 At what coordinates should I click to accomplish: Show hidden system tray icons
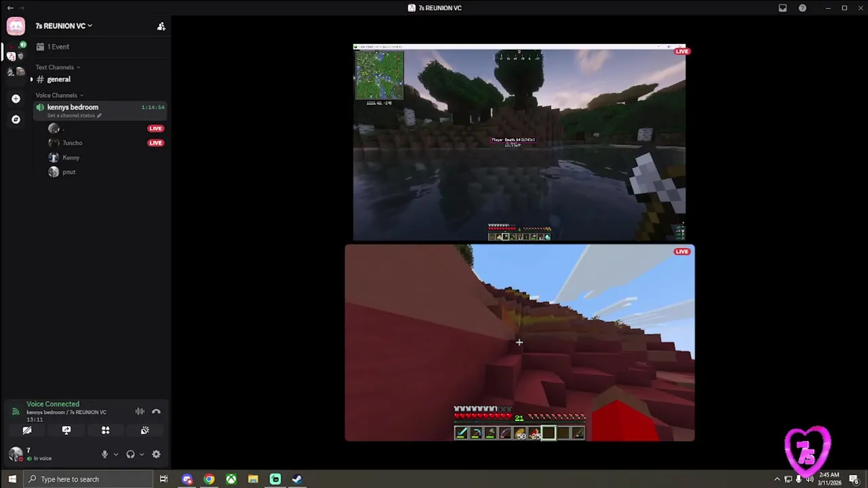click(x=777, y=479)
